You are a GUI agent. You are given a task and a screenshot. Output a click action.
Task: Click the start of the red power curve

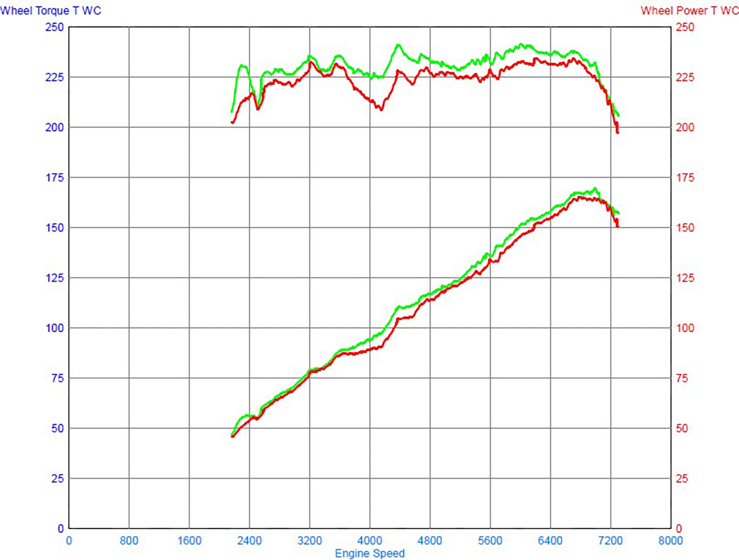point(232,436)
